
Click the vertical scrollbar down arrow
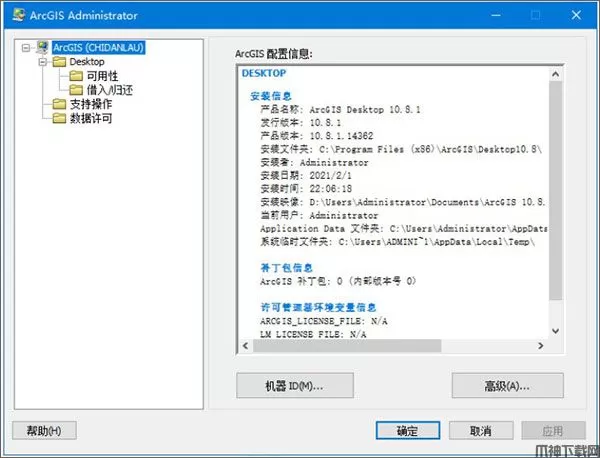click(556, 331)
